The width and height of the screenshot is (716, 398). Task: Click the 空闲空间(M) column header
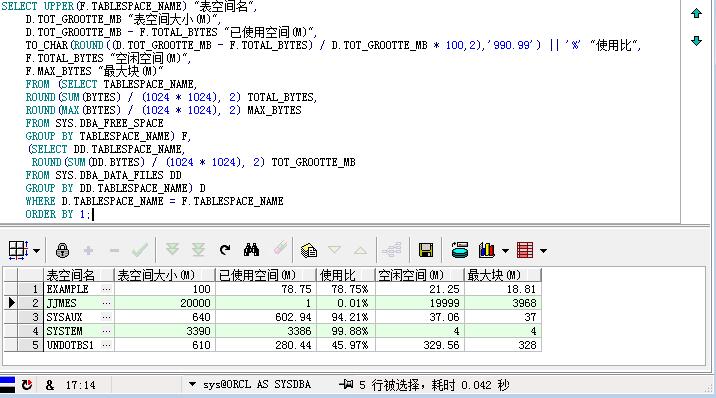[x=420, y=275]
